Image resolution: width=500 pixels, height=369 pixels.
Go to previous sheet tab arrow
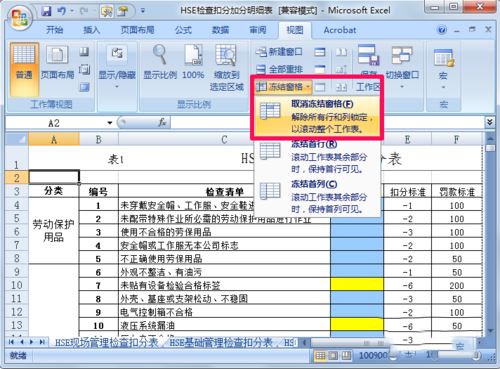click(22, 342)
